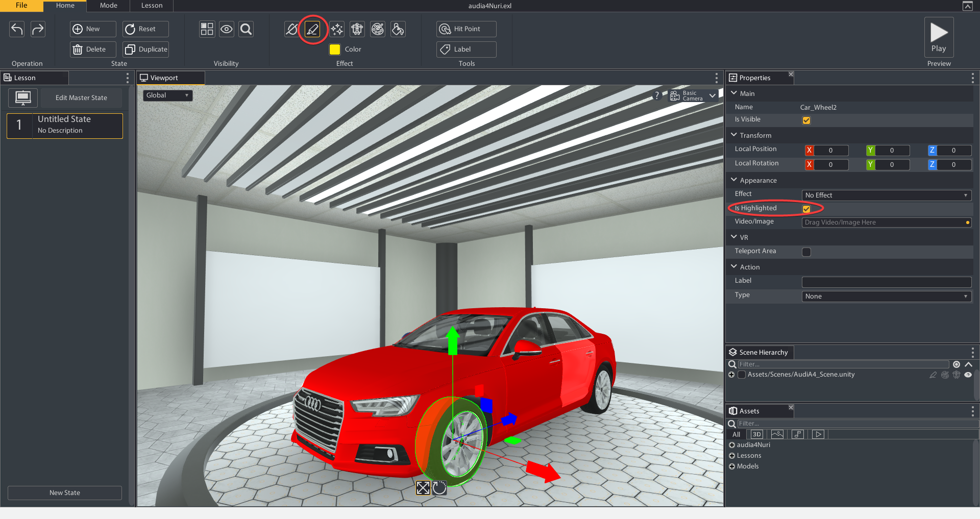
Task: Start the Play preview
Action: [939, 37]
